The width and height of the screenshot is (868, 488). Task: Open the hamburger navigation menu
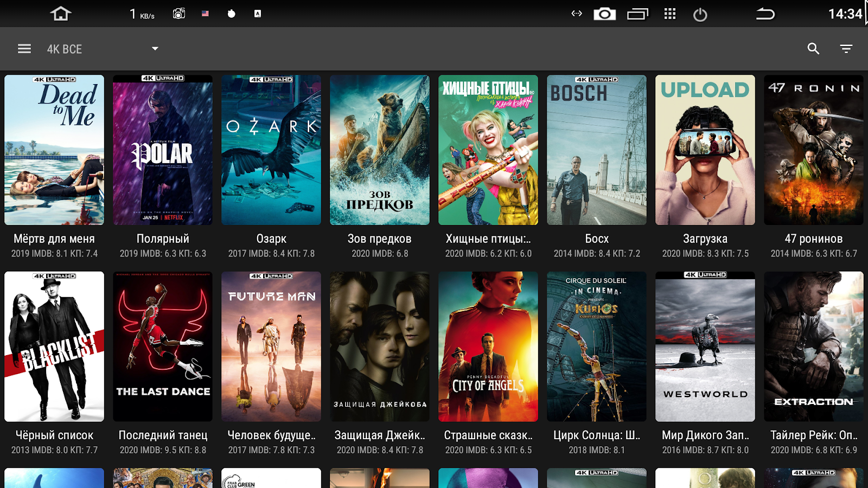tap(24, 49)
